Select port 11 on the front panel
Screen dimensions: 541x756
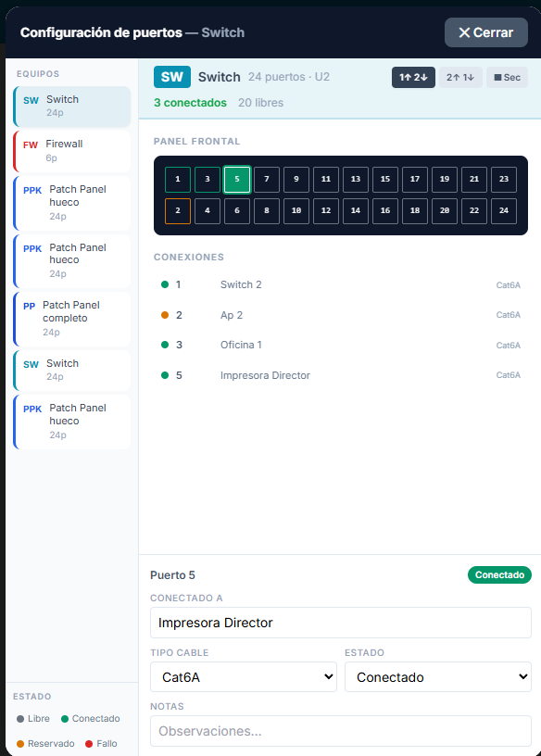tap(326, 180)
